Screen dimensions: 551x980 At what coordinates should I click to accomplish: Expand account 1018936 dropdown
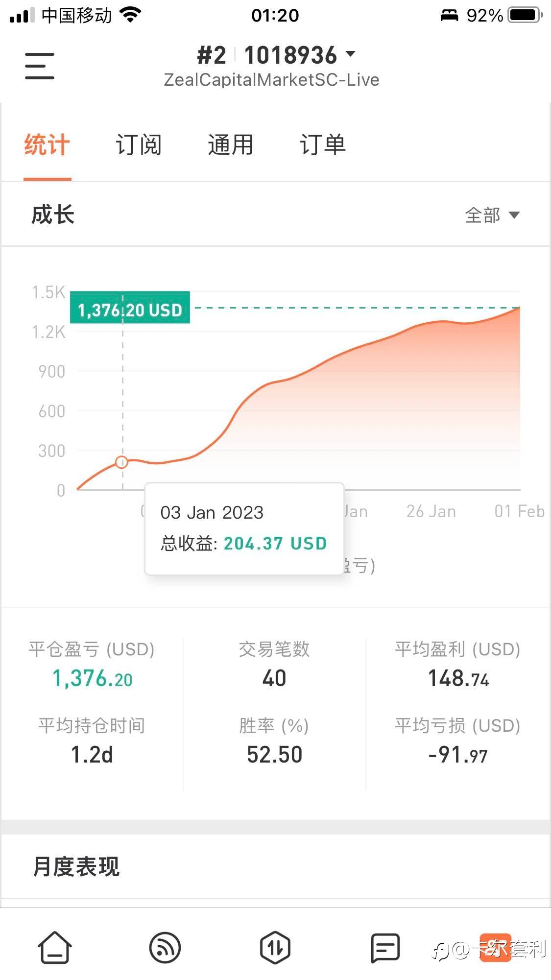350,54
